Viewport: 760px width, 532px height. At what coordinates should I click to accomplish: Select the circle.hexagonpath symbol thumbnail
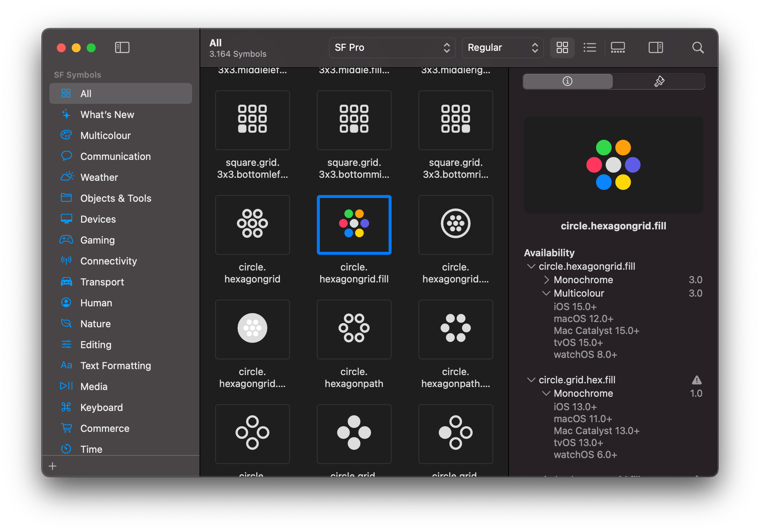click(x=353, y=329)
